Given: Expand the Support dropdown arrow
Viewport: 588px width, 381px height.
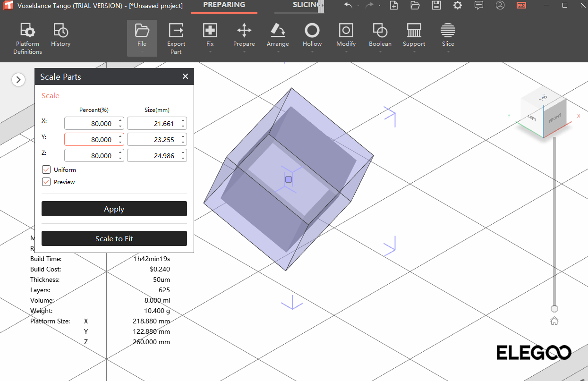Looking at the screenshot, I should [414, 51].
